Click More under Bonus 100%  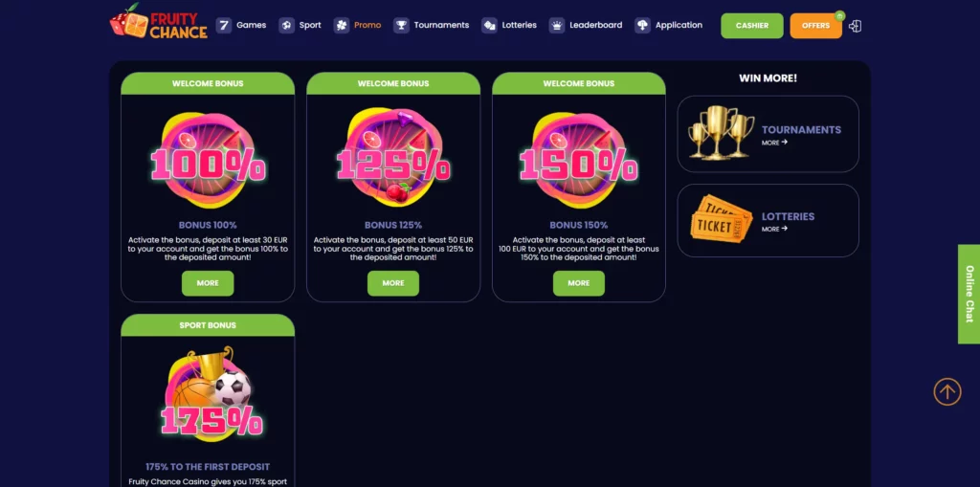point(208,283)
